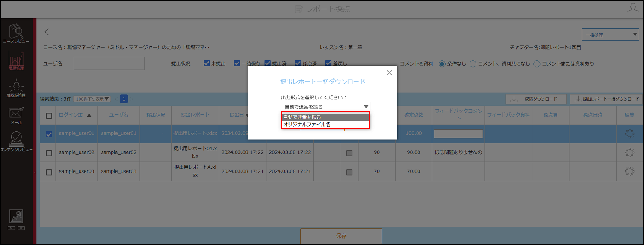644x245 pixels.
Task: Toggle the 差戻し checkbox
Action: pyautogui.click(x=328, y=63)
